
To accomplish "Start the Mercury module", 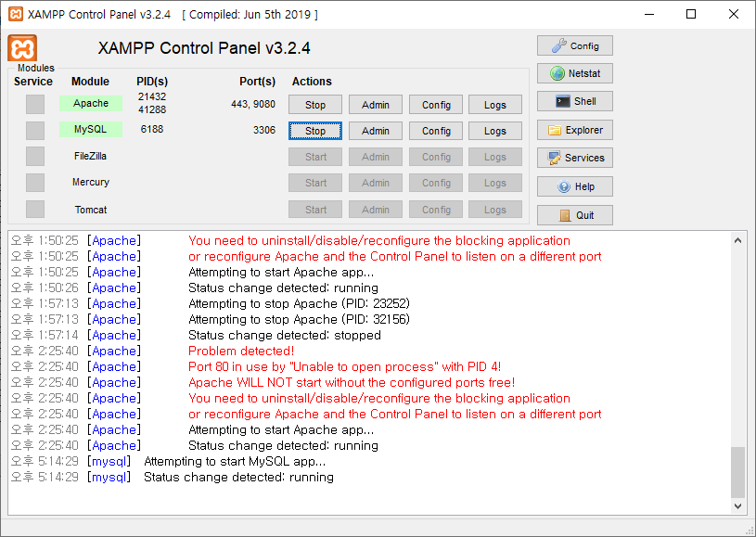I will coord(315,183).
